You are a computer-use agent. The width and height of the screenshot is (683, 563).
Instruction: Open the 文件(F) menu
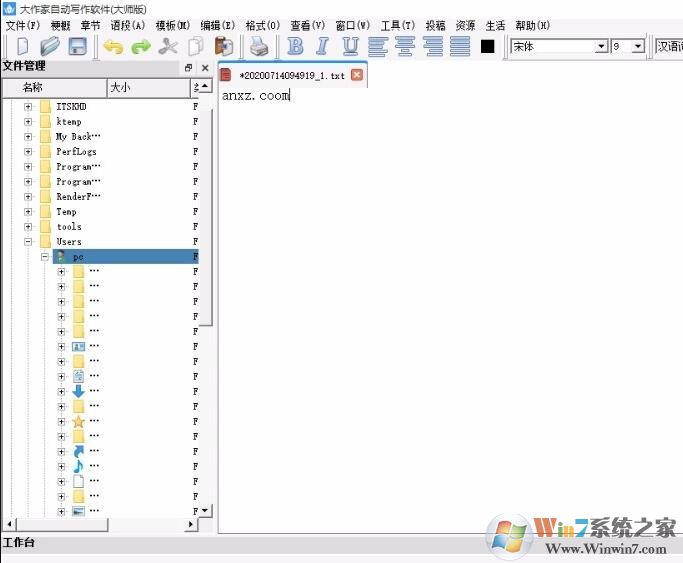tap(23, 25)
